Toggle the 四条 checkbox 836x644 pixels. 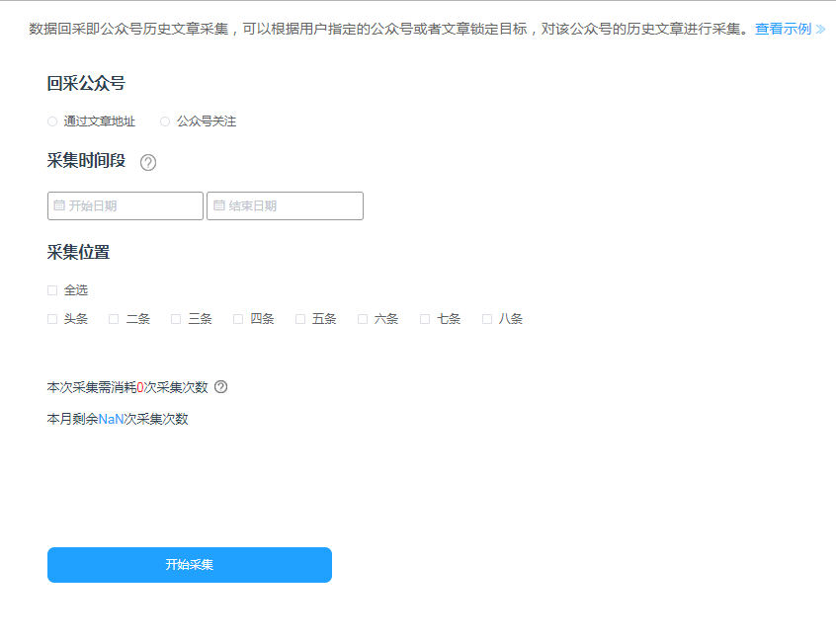[x=238, y=319]
